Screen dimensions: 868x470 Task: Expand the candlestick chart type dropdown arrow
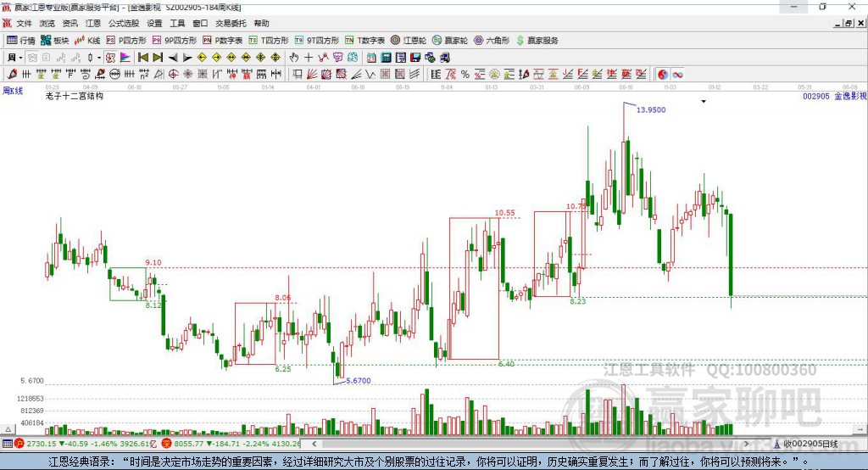click(99, 58)
